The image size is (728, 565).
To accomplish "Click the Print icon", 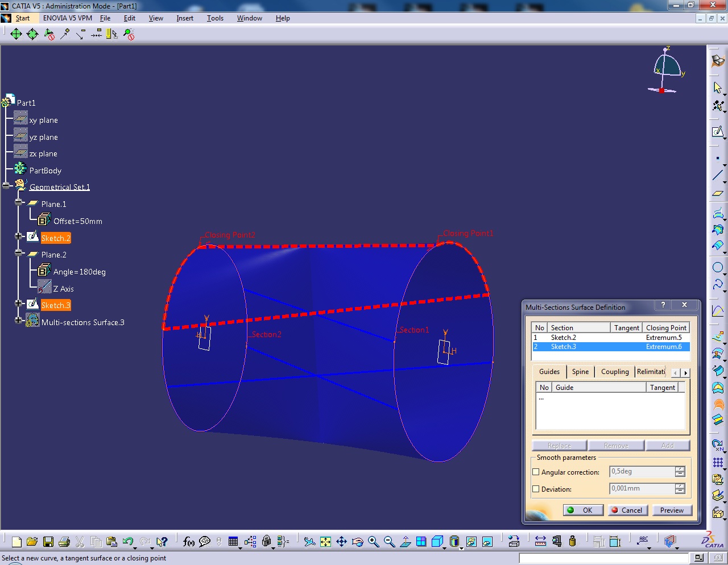I will 64,542.
